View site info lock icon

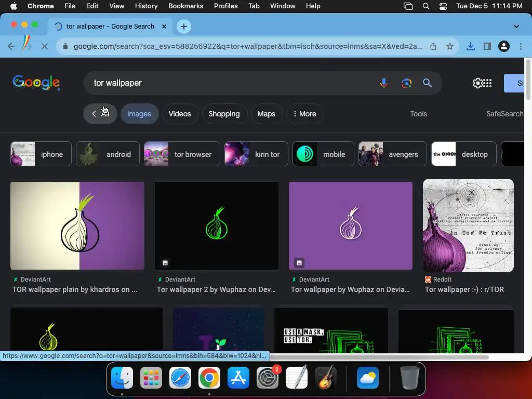pyautogui.click(x=65, y=46)
